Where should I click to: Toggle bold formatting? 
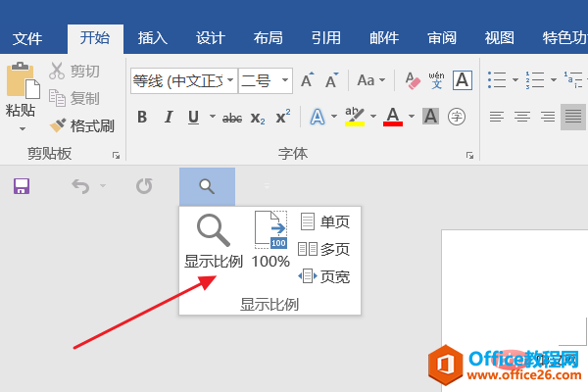(x=142, y=117)
